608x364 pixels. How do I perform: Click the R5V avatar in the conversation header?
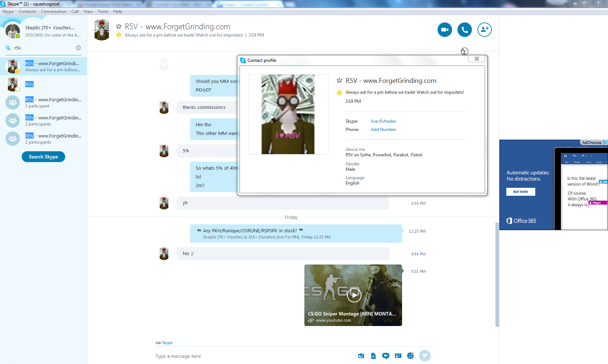click(102, 30)
